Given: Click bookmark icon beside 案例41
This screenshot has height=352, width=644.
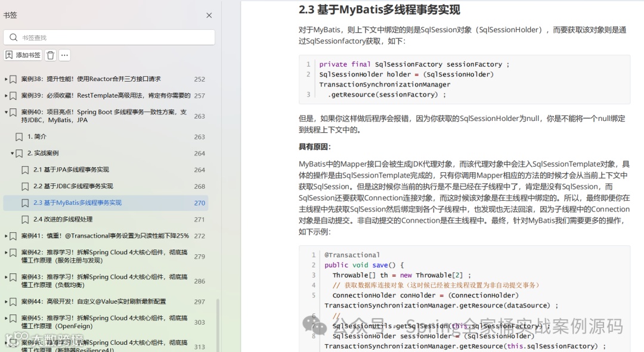Looking at the screenshot, I should point(13,236).
